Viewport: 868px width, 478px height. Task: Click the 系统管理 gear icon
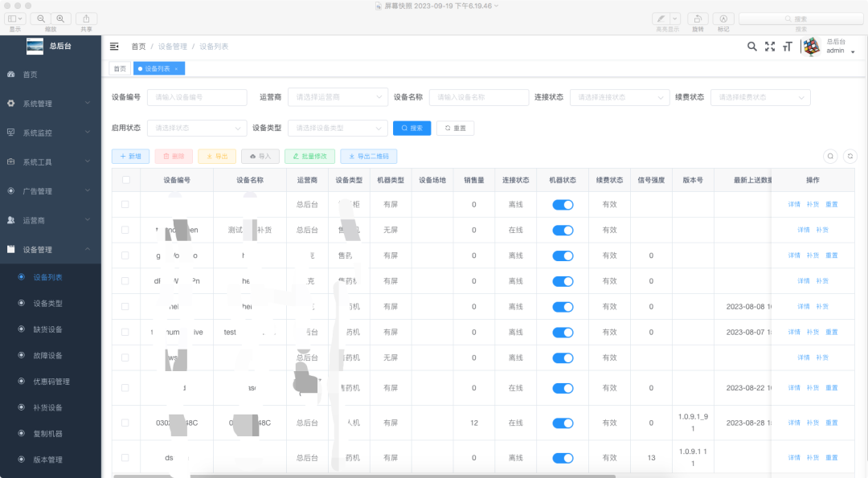[10, 104]
